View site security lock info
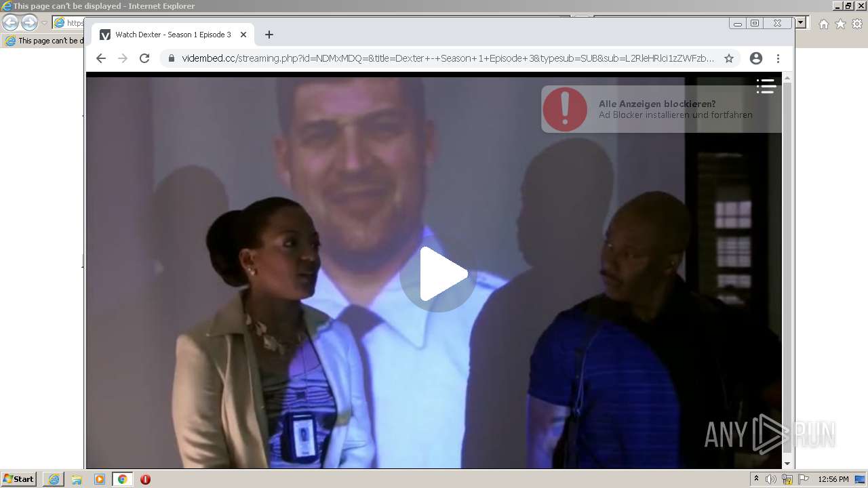868x488 pixels. 171,58
